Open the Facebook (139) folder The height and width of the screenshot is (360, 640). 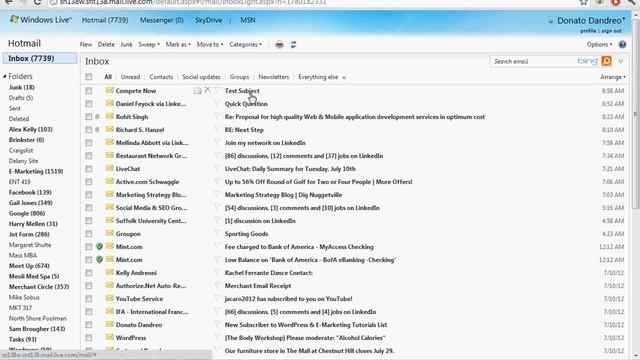[x=30, y=192]
